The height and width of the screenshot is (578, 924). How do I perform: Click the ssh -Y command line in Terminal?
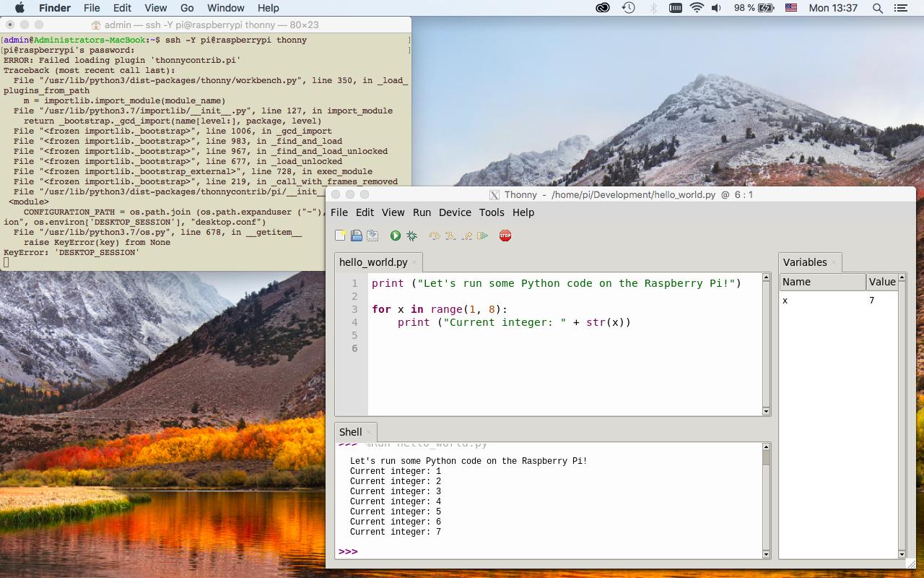236,40
